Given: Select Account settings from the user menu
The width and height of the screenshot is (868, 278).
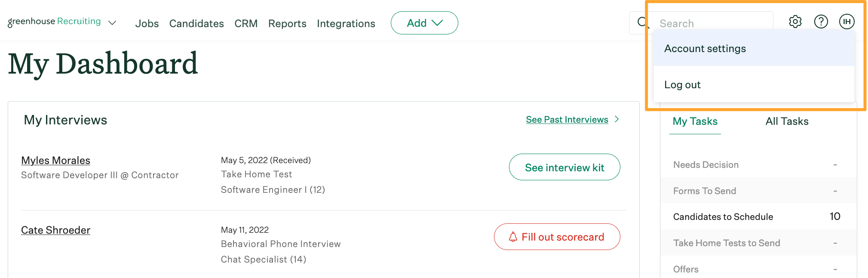Looking at the screenshot, I should pos(705,48).
